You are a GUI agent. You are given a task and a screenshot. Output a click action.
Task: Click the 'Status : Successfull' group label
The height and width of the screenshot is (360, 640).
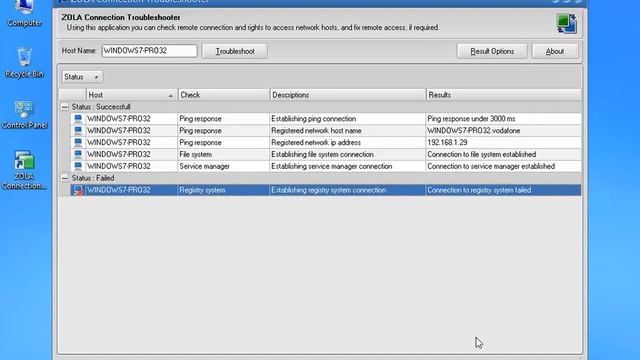101,107
